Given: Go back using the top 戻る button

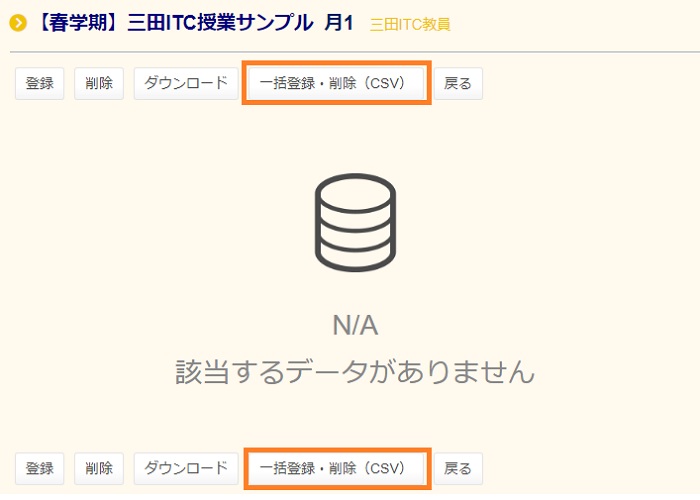Looking at the screenshot, I should (458, 84).
